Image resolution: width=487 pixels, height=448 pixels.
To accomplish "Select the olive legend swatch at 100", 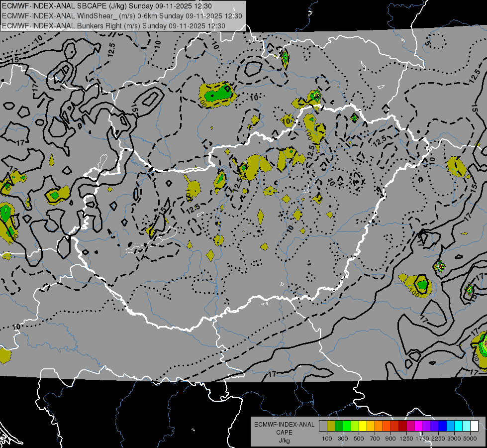I will point(331,426).
